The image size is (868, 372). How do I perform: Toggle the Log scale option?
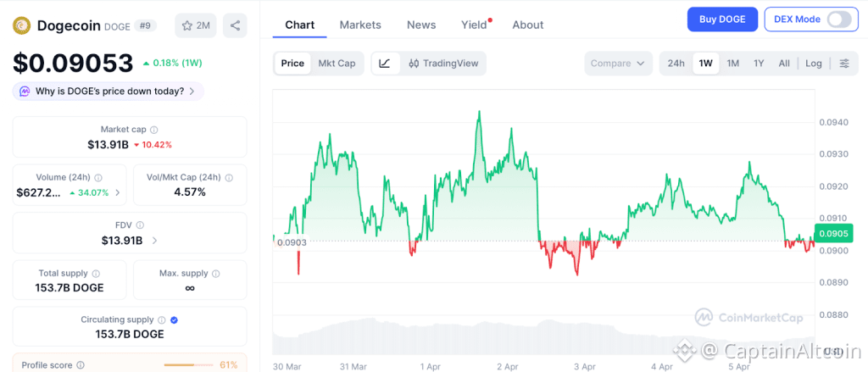click(814, 64)
